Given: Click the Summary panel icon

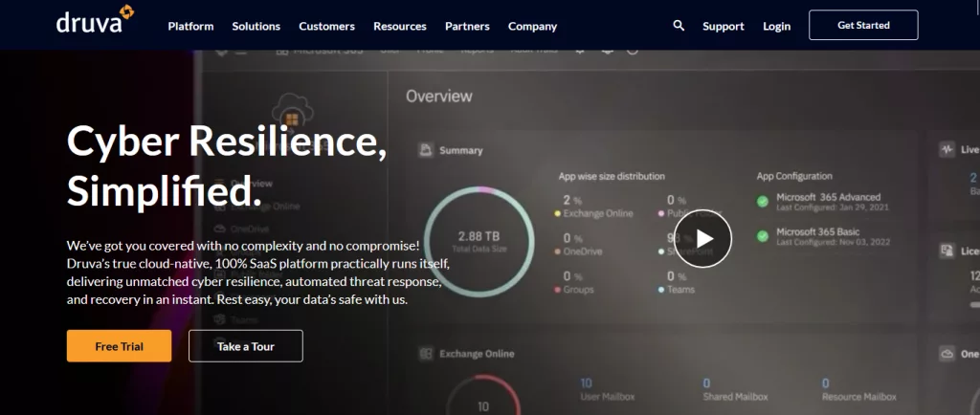Looking at the screenshot, I should click(426, 150).
